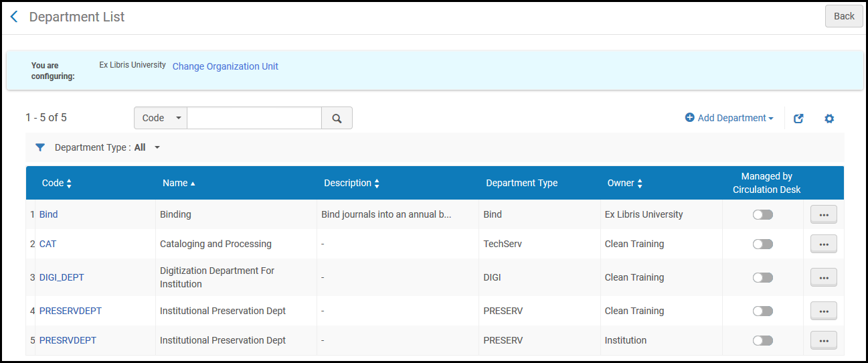The image size is (868, 363).
Task: Open the row actions menu for Bind
Action: coord(823,214)
